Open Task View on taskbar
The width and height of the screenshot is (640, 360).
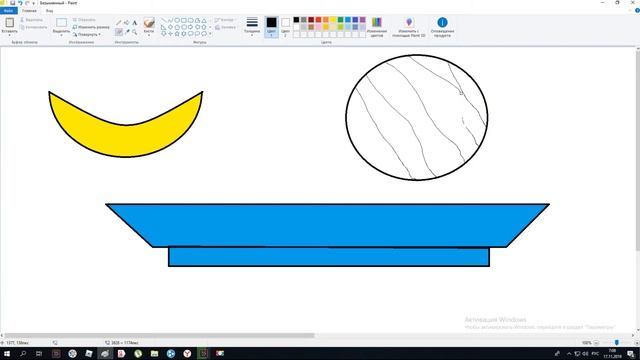(x=39, y=353)
